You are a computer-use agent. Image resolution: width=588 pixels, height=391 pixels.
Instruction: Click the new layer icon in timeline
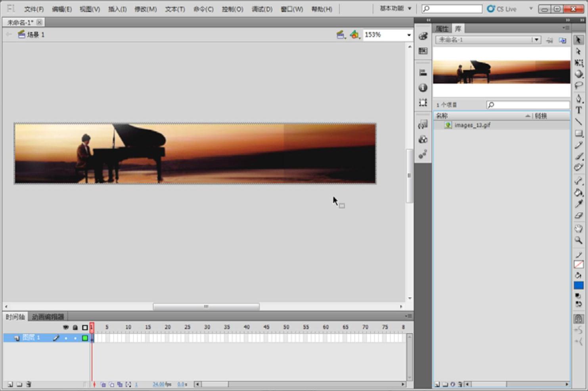click(10, 384)
